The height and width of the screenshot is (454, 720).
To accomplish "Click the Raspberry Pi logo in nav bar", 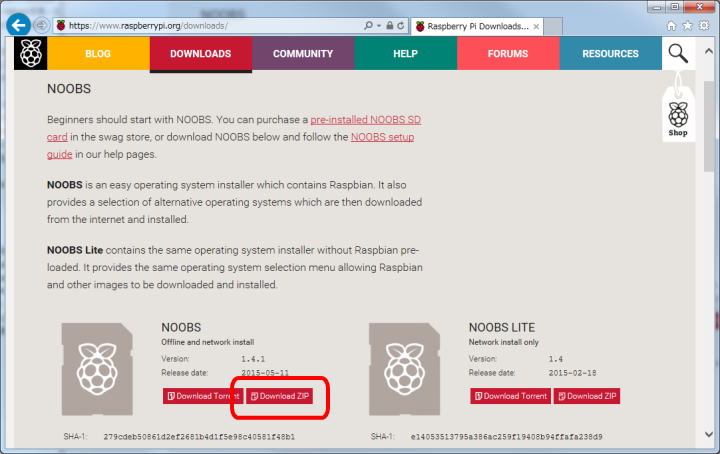I will pos(30,53).
